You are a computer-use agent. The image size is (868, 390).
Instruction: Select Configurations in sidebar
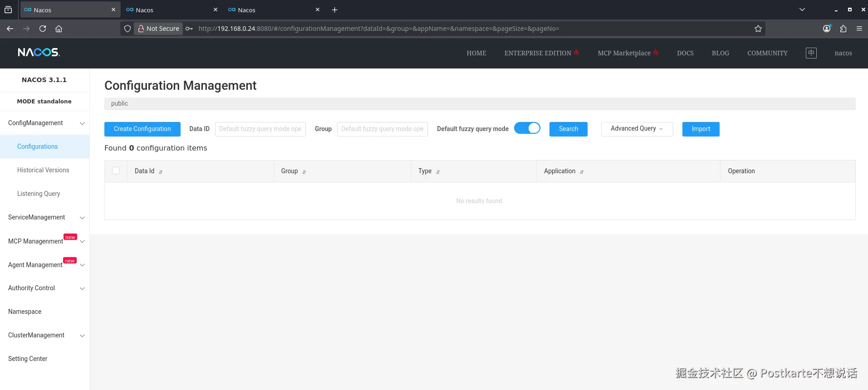click(44, 146)
